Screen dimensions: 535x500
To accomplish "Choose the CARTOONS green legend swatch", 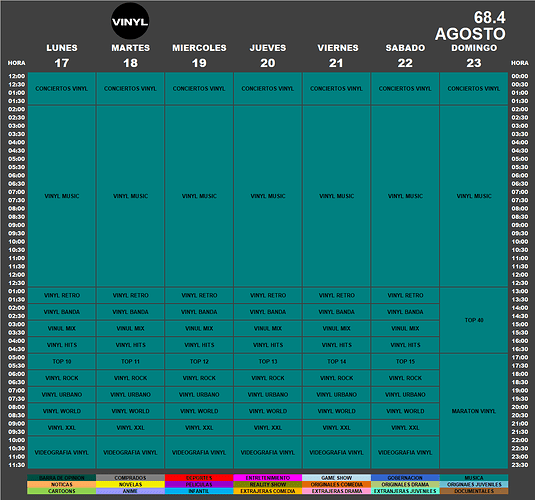I will pos(62,491).
